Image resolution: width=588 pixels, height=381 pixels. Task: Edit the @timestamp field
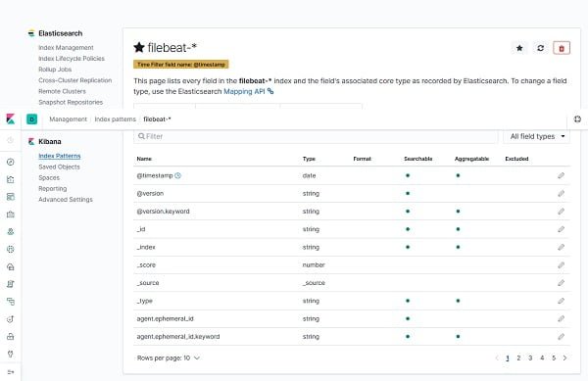(561, 175)
